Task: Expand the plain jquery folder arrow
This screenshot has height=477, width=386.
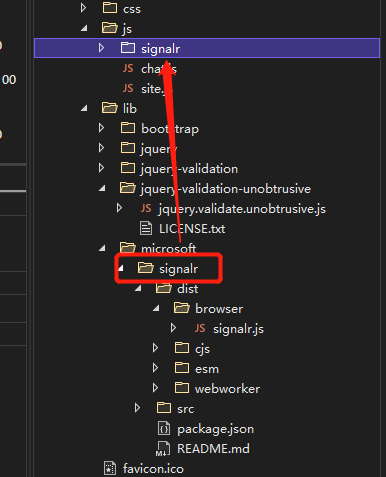Action: pyautogui.click(x=101, y=148)
